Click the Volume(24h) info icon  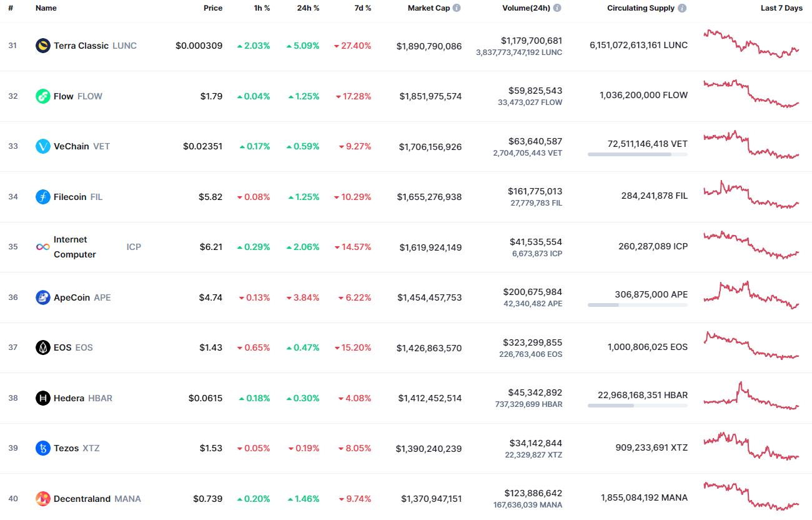point(557,8)
